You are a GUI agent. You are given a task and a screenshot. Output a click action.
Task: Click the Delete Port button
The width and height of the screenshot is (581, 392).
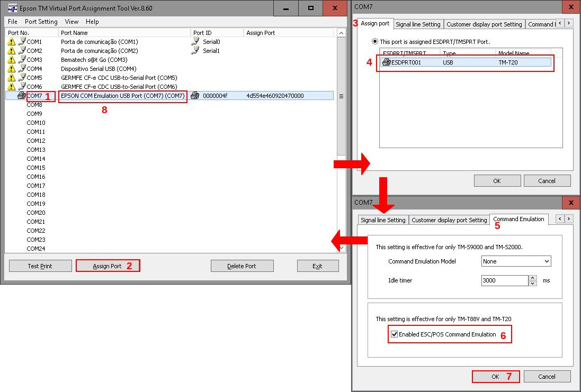242,266
